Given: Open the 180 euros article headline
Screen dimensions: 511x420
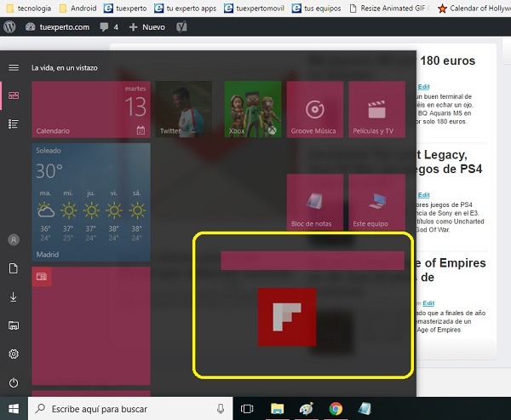Looking at the screenshot, I should [x=448, y=60].
